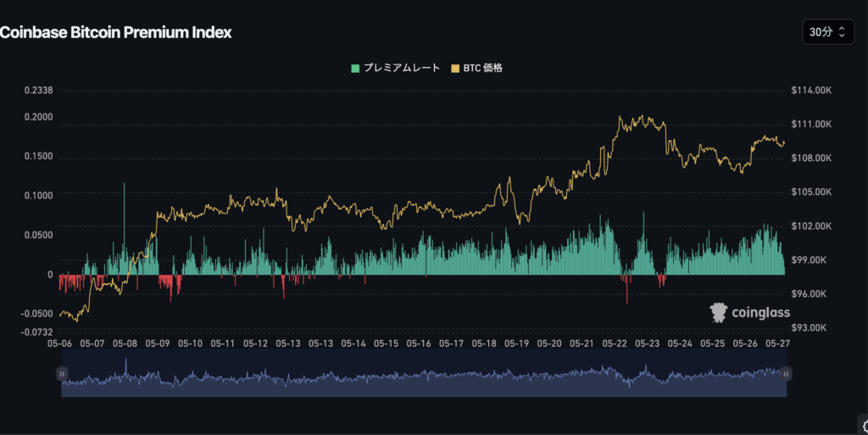868x435 pixels.
Task: Click the 05-20 date label
Action: (549, 343)
